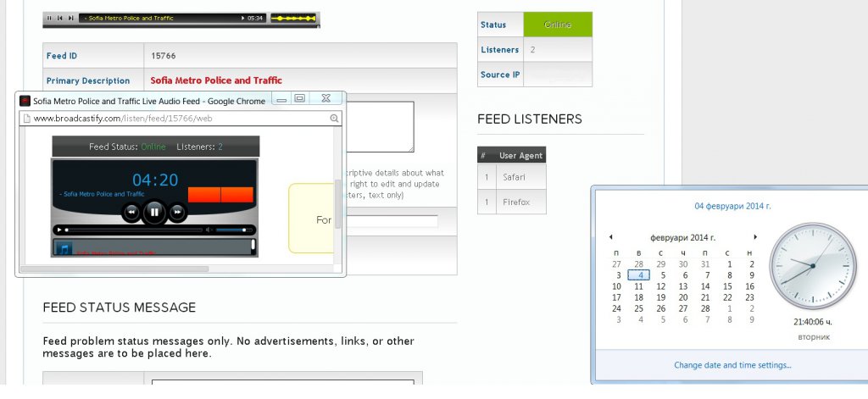
Task: Click the orange level meter in popup player
Action: point(221,195)
